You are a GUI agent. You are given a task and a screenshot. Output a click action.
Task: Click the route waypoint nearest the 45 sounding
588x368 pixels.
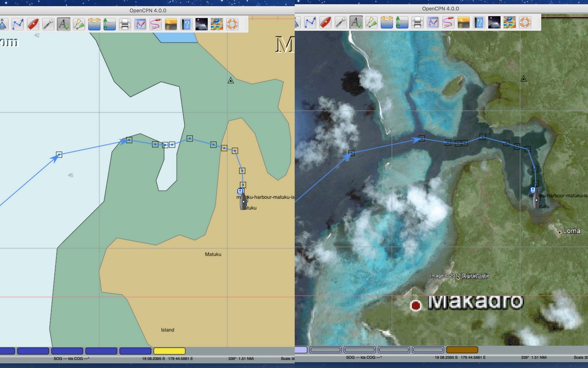(x=59, y=155)
